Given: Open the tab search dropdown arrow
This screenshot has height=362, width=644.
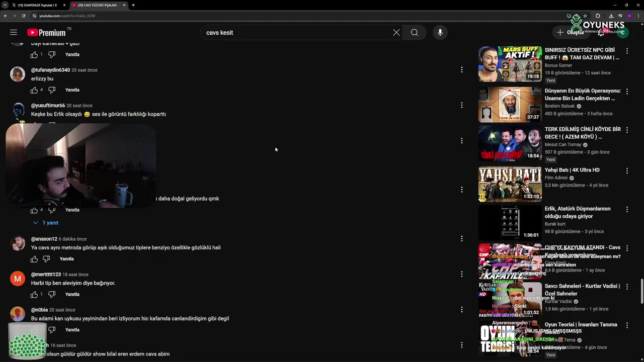Looking at the screenshot, I should [x=5, y=5].
